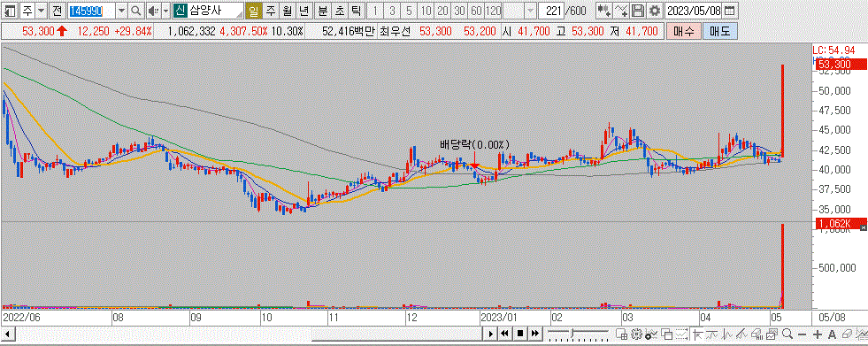This screenshot has height=346, width=868.
Task: Click the 배당락(0.00%) chart annotation
Action: [474, 144]
